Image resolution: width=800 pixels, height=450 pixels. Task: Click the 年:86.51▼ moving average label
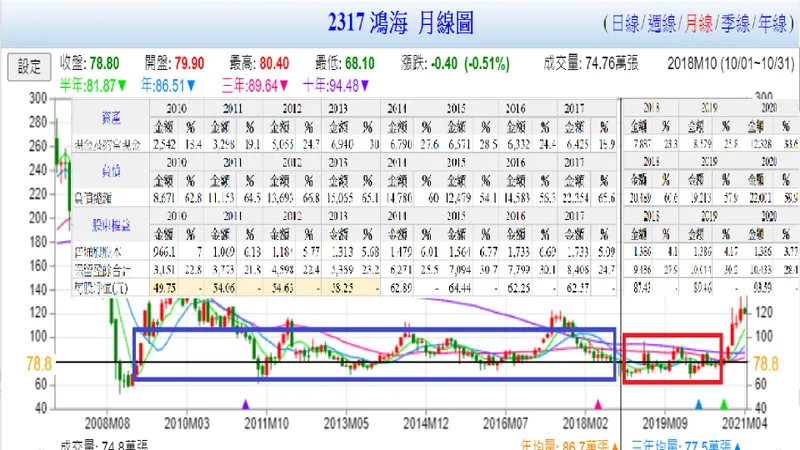click(168, 85)
